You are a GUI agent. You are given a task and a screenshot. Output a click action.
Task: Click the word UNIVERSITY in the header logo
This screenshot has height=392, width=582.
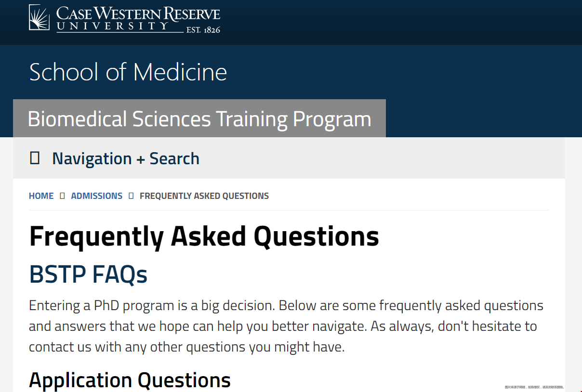(112, 26)
